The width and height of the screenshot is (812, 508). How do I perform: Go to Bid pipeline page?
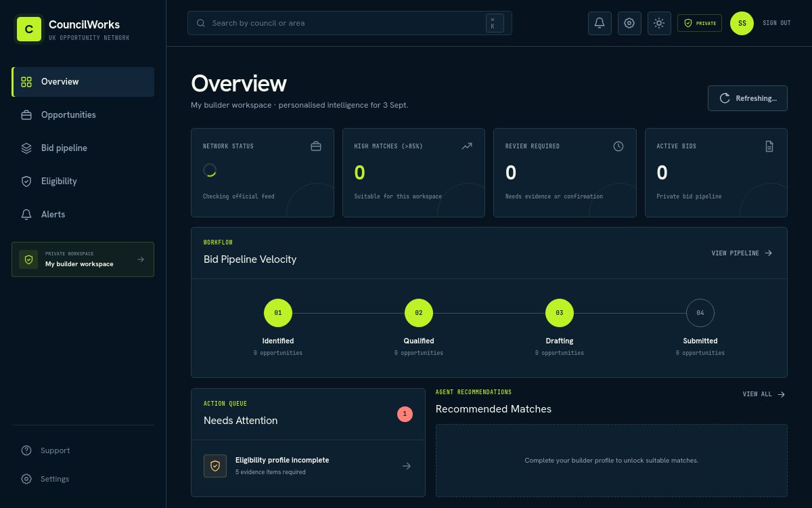(x=83, y=148)
